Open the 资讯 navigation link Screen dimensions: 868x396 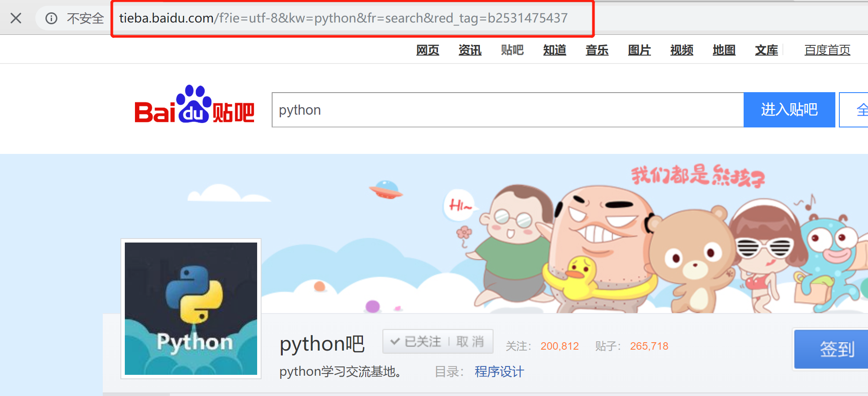pos(470,50)
